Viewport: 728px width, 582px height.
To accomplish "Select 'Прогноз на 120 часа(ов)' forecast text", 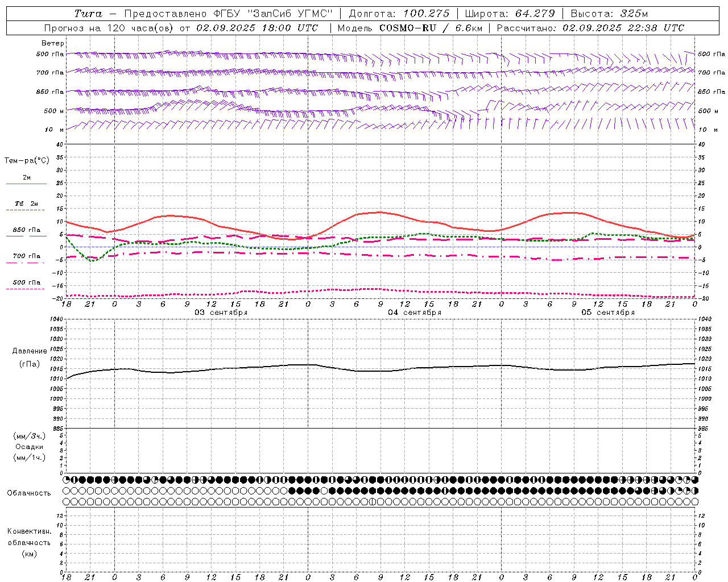I will (110, 28).
